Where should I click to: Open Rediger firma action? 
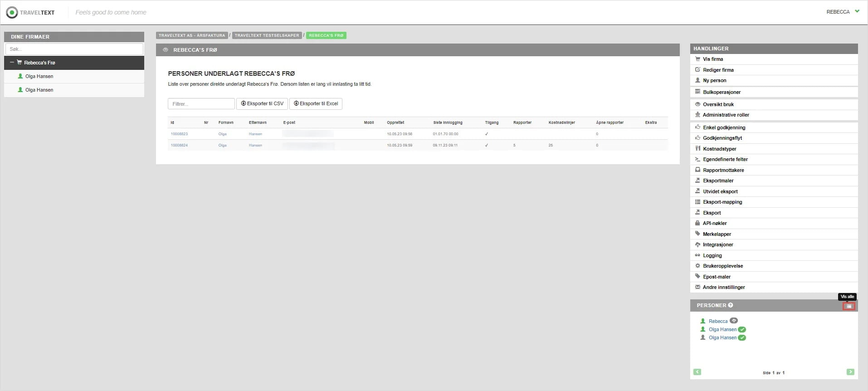pyautogui.click(x=718, y=70)
